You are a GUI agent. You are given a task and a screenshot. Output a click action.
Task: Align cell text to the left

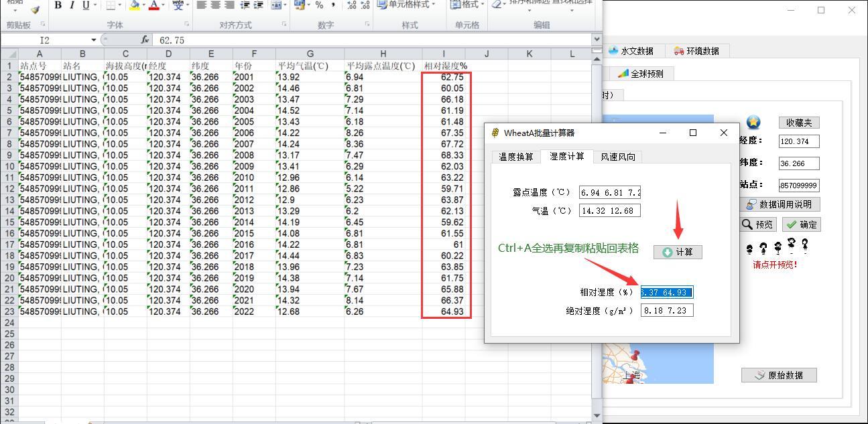[202, 5]
